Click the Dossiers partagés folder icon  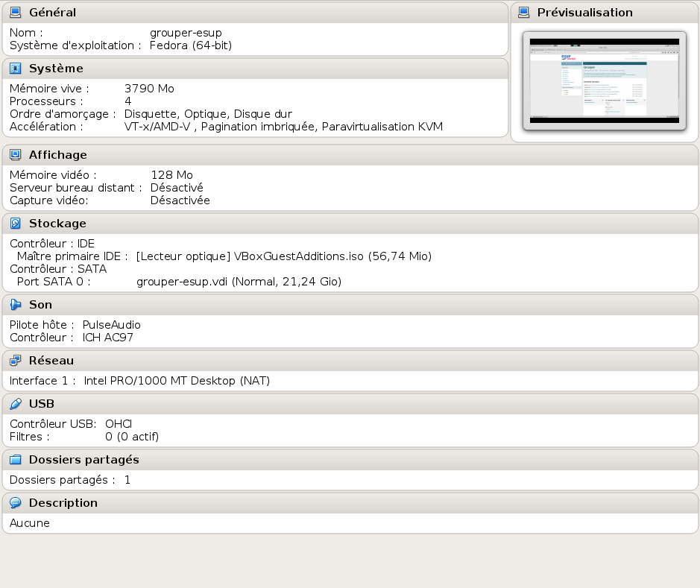(x=15, y=460)
